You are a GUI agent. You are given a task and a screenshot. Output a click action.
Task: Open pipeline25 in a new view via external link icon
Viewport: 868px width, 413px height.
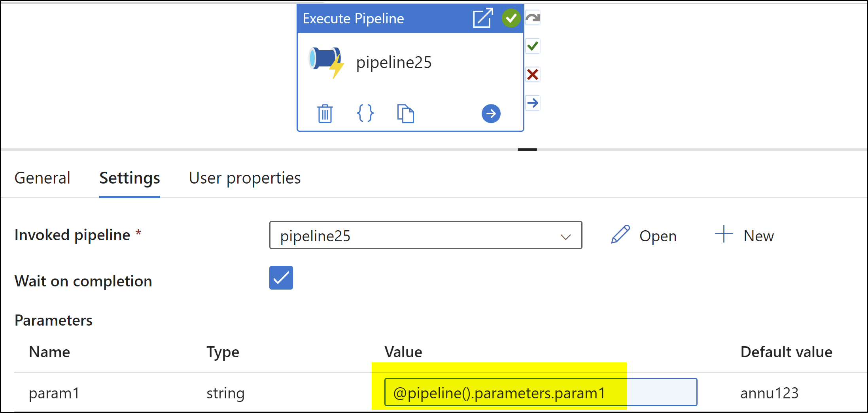click(482, 18)
